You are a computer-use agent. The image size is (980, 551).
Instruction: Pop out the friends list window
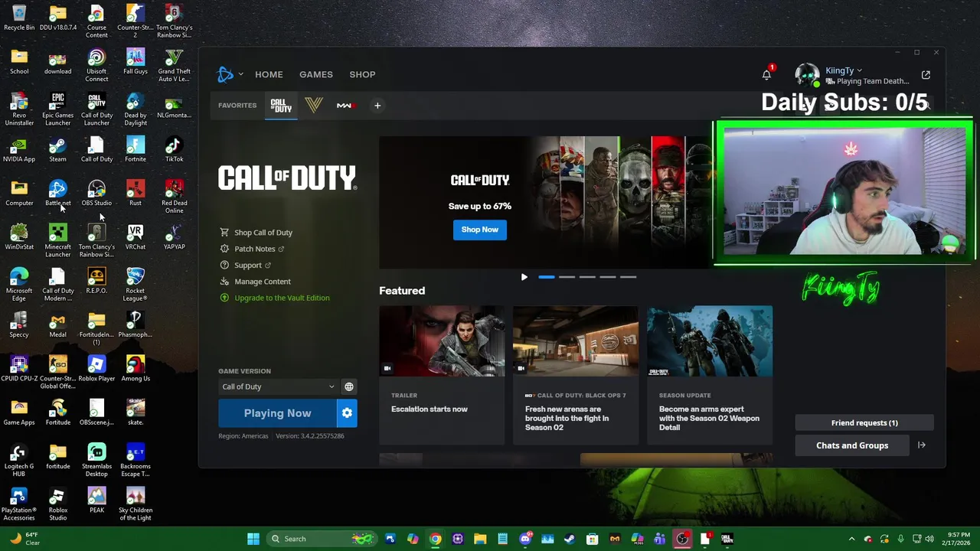(x=926, y=75)
